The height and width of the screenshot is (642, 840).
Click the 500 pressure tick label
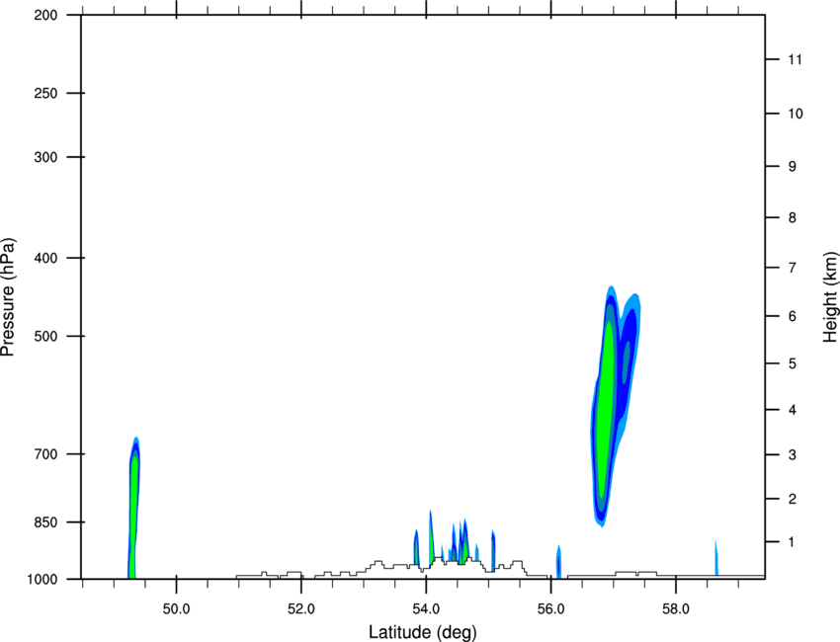pyautogui.click(x=46, y=336)
